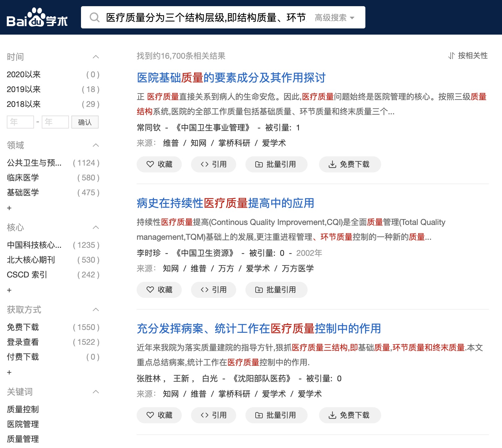
Task: Click the Baidu Xueshu logo
Action: (37, 18)
